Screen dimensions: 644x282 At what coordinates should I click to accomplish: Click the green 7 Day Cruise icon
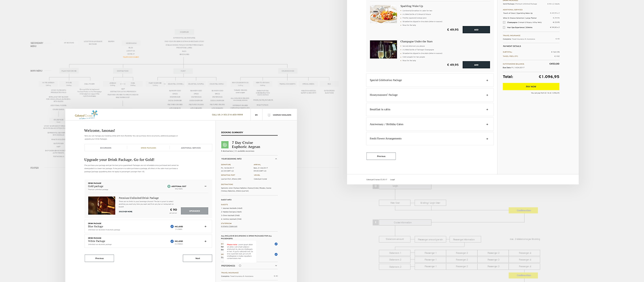point(225,145)
